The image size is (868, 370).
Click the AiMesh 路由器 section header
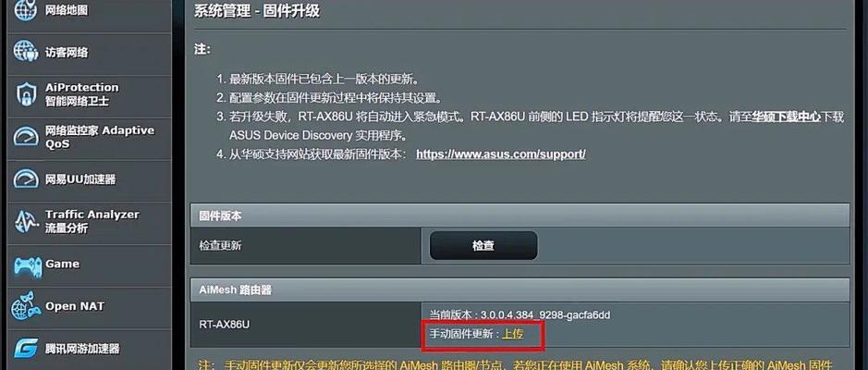point(520,290)
